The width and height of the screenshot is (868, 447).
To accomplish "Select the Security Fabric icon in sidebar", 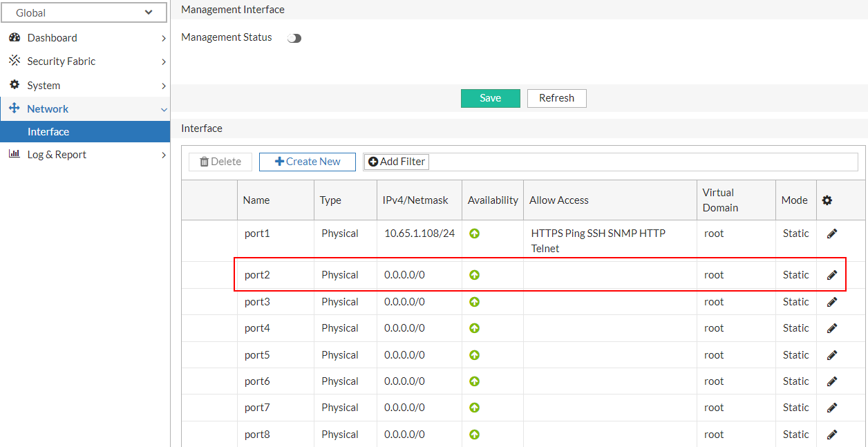I will click(15, 61).
